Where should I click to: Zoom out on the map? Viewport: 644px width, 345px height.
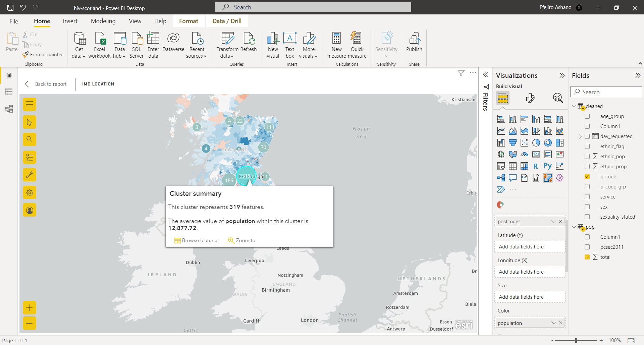tap(30, 323)
